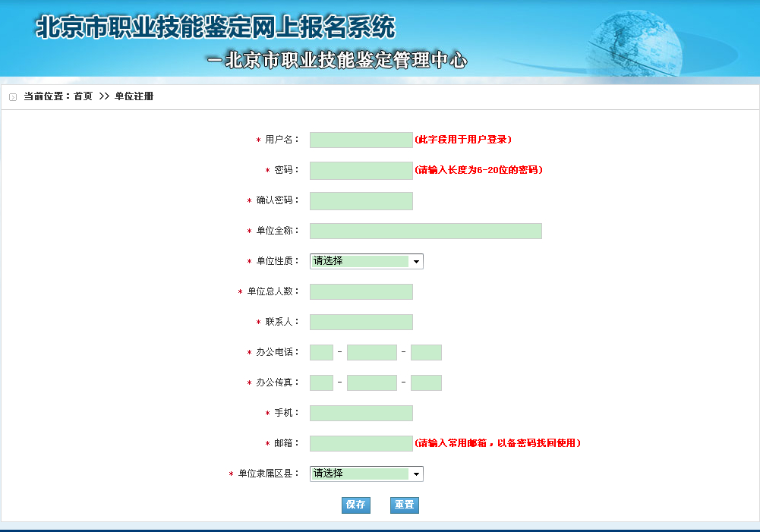Click the 用户名 label

coord(281,140)
